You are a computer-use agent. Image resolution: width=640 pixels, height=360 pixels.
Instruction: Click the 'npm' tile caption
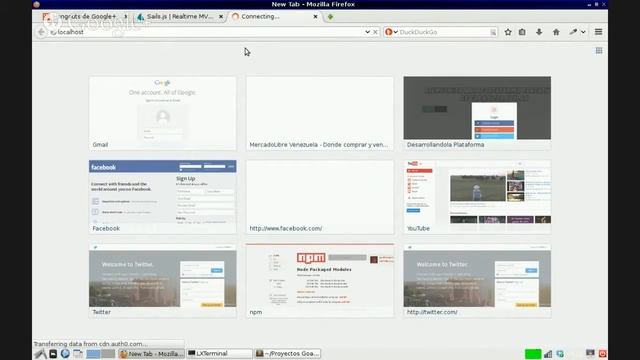pos(256,312)
